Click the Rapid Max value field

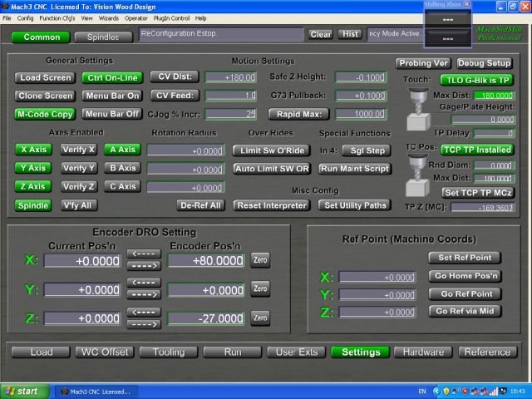[x=361, y=114]
